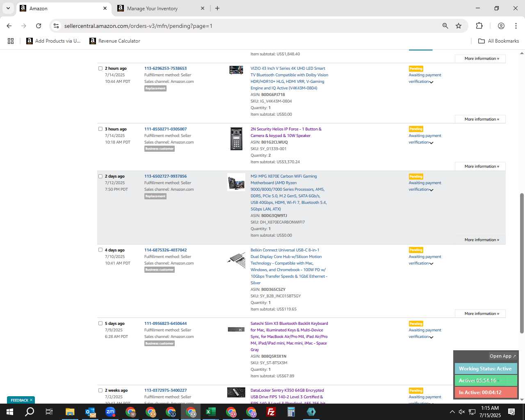Select checkbox for order 113-0372975-3400227
Image resolution: width=525 pixels, height=420 pixels.
tap(100, 390)
